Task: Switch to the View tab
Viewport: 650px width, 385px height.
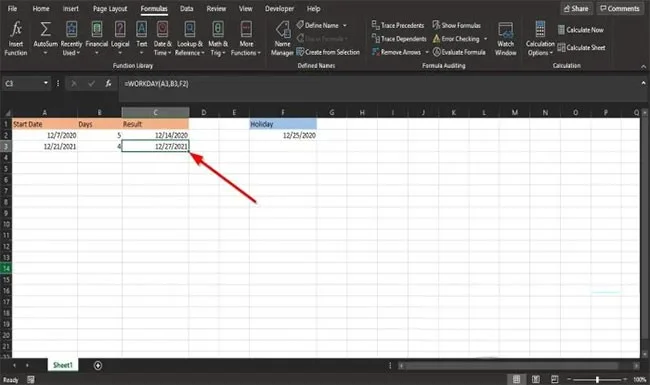Action: [x=245, y=8]
